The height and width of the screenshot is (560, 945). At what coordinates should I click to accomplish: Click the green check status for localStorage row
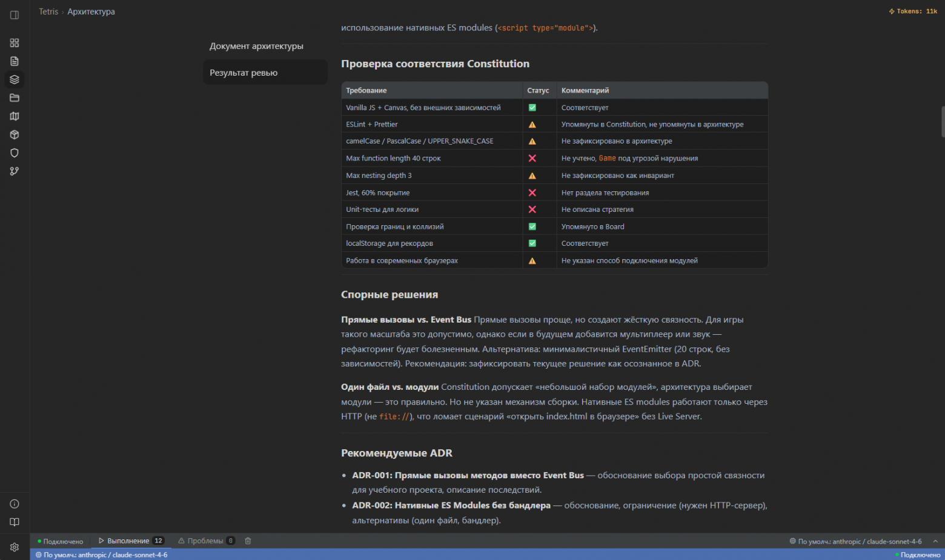(532, 243)
